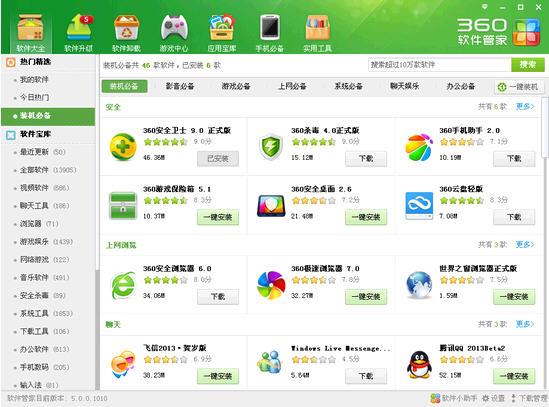Switch to the 游戏必备 tab

236,86
